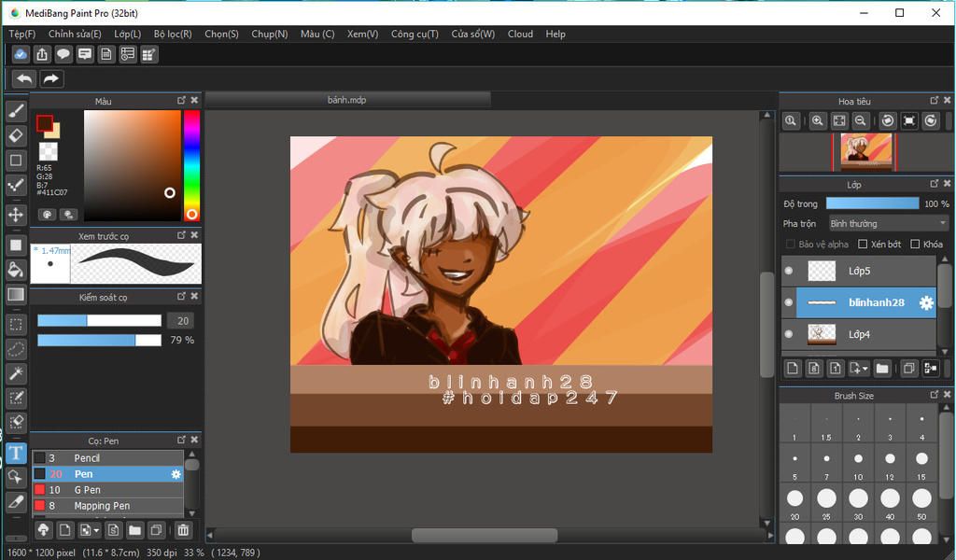The width and height of the screenshot is (956, 560).
Task: Select the G Pen brush
Action: tap(108, 490)
